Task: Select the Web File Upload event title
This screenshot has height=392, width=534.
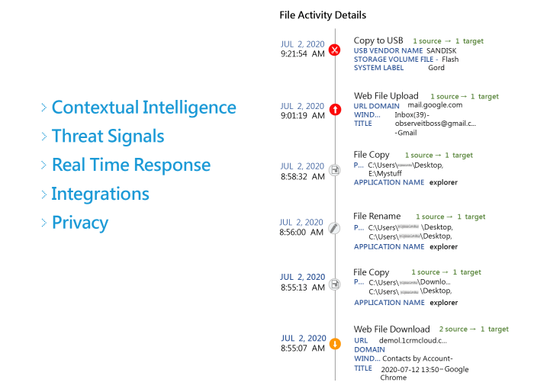Action: (x=386, y=96)
